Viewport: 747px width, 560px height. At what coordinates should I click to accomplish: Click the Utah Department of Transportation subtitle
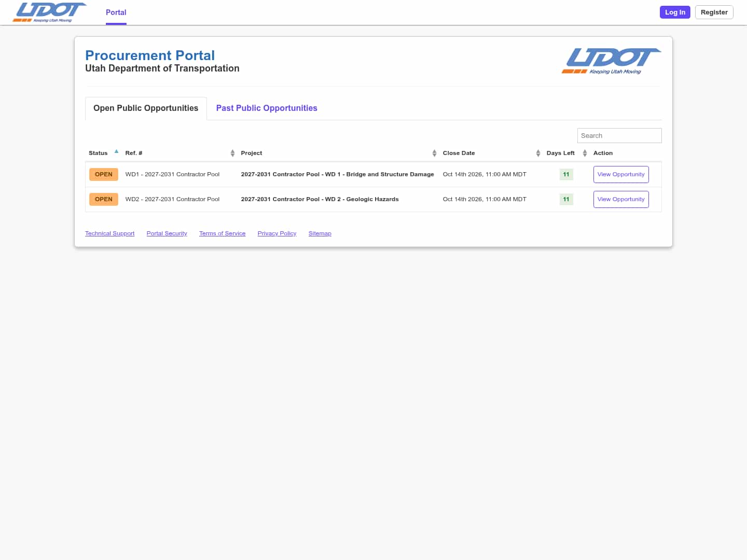click(x=162, y=68)
